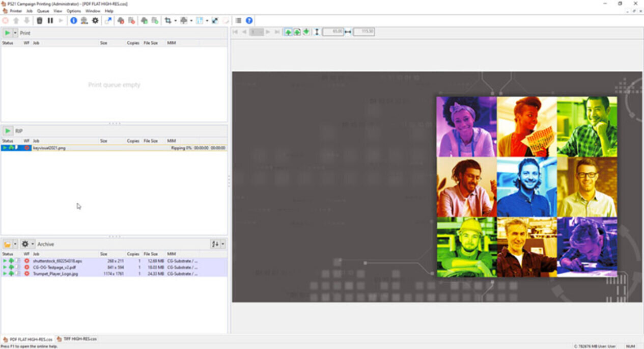Toggle the first green tree preview button
The image size is (644, 349).
pos(288,32)
